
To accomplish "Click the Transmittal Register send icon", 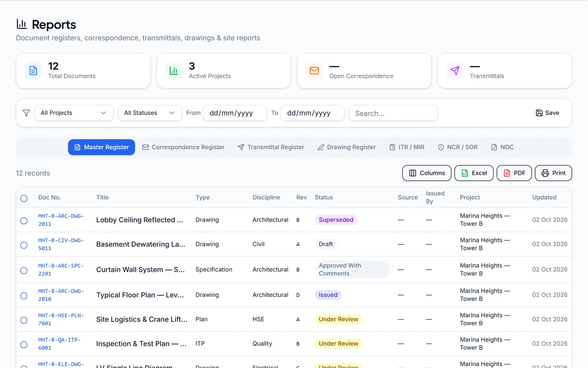I will 241,147.
